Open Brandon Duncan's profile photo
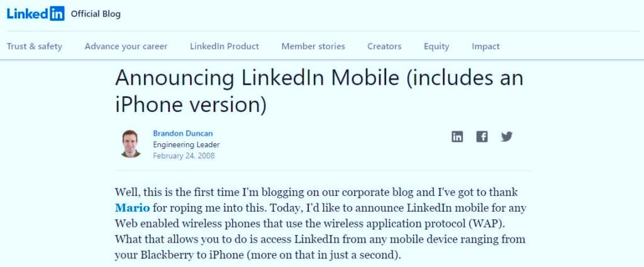This screenshot has width=644, height=267. pyautogui.click(x=131, y=143)
